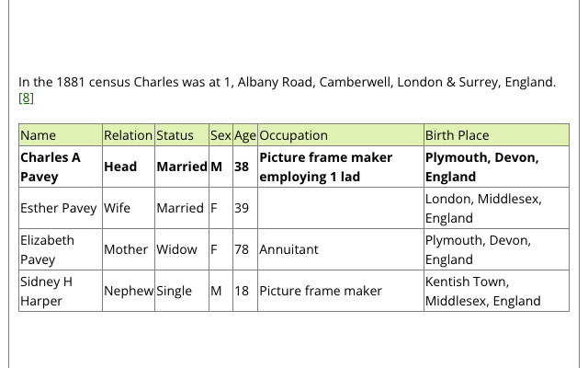Click the Annuitant occupation cell

pyautogui.click(x=341, y=249)
